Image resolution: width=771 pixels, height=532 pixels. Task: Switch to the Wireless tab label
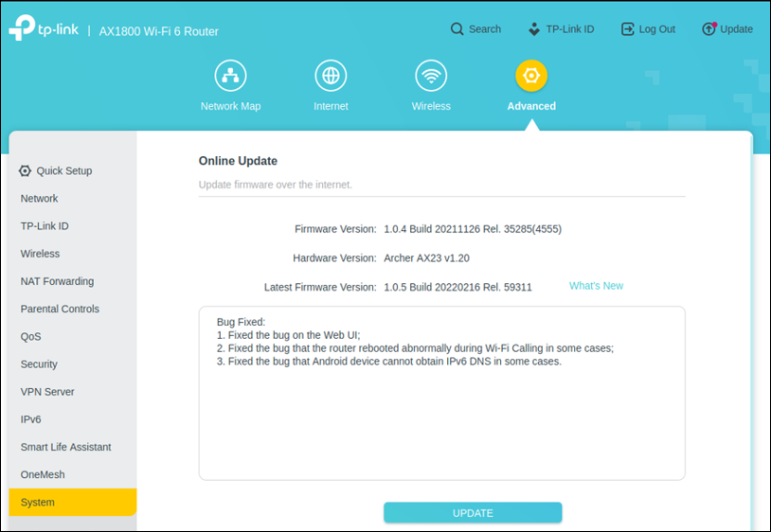click(431, 106)
